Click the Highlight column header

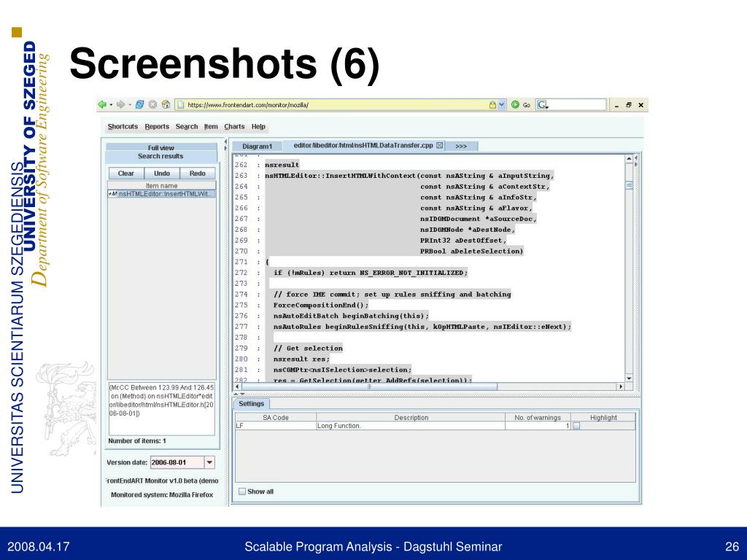click(x=603, y=417)
